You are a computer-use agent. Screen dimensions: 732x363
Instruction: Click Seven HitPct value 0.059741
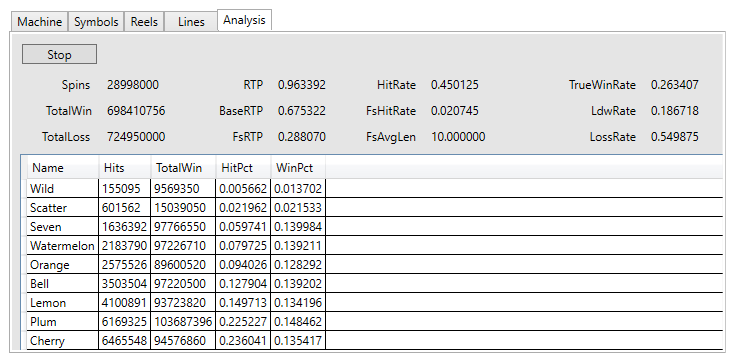pyautogui.click(x=243, y=227)
